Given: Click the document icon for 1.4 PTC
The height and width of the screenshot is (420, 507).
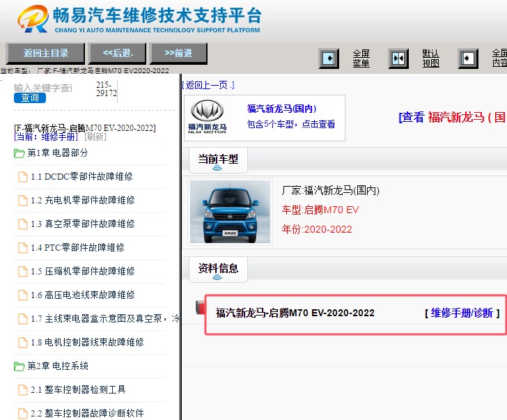Looking at the screenshot, I should [22, 248].
